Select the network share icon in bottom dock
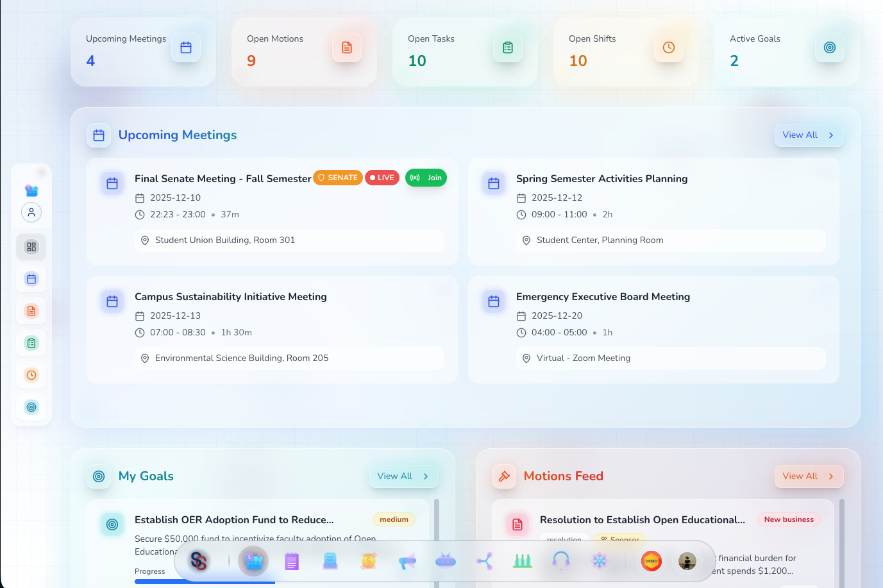 point(484,560)
